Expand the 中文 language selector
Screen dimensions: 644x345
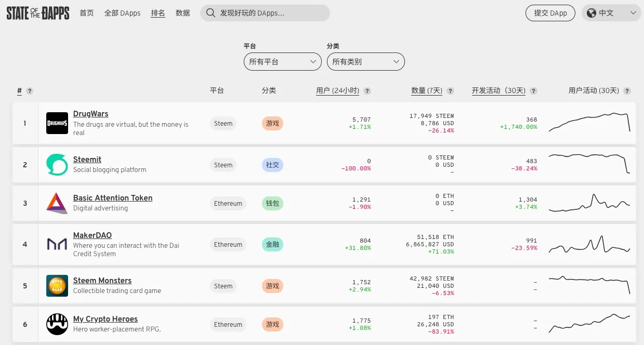point(611,13)
